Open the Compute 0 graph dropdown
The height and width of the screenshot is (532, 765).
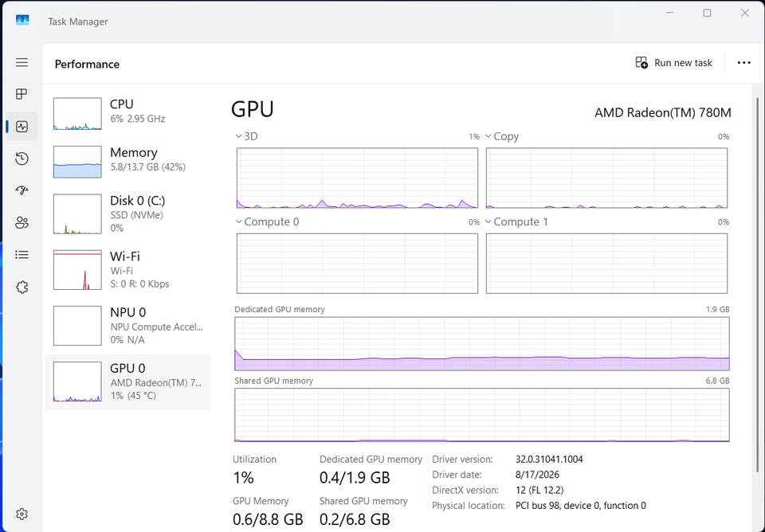[x=238, y=222]
